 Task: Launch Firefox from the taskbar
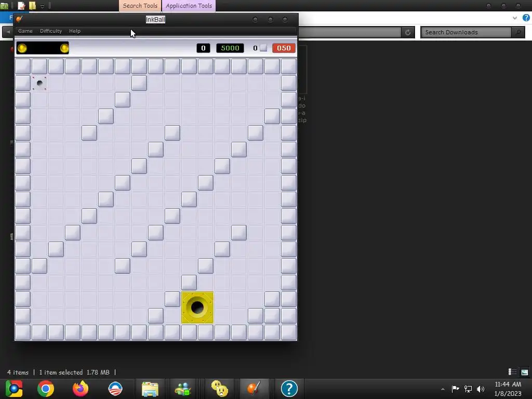click(x=81, y=389)
